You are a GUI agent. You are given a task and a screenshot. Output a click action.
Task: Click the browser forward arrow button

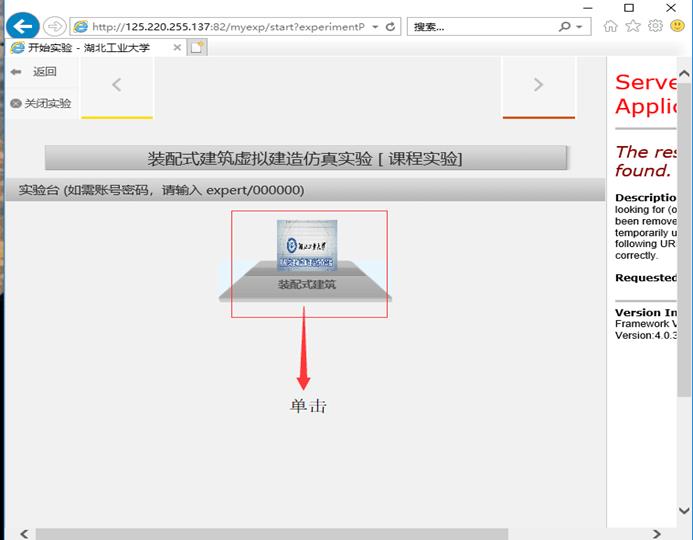point(55,27)
